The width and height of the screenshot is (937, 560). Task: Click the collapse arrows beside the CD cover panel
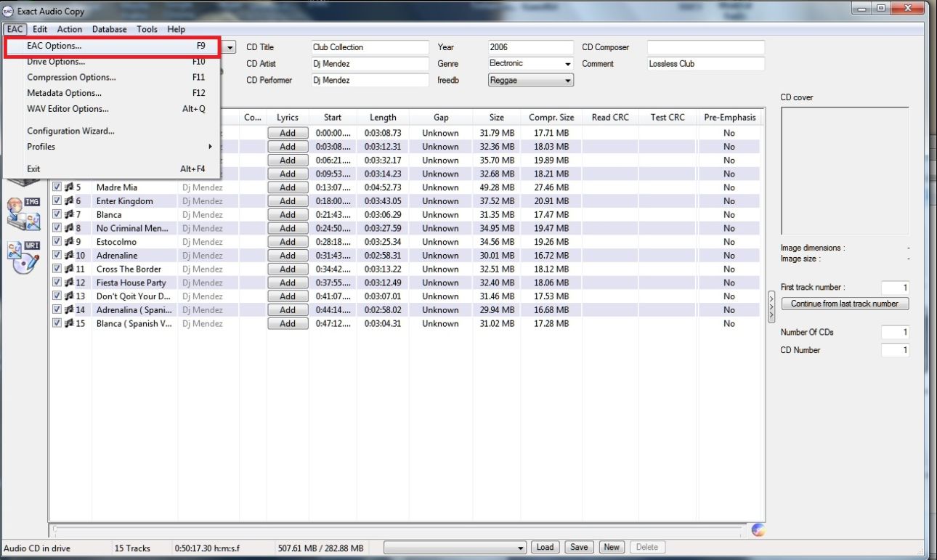(771, 307)
